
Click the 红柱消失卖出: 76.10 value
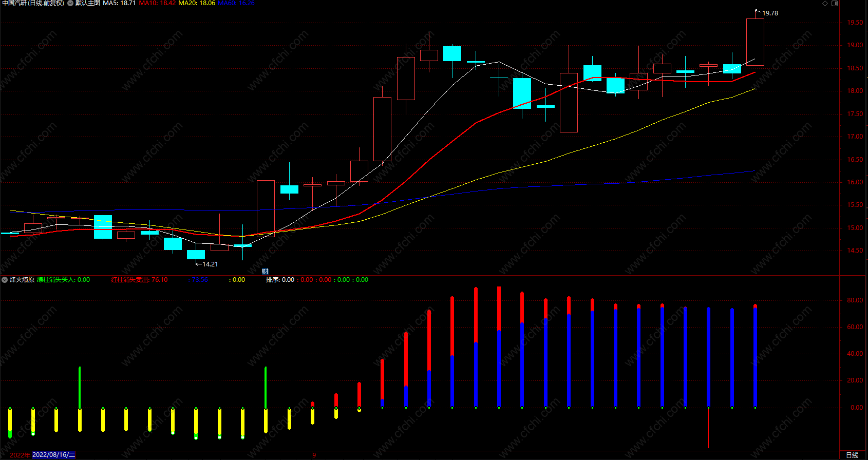click(139, 280)
